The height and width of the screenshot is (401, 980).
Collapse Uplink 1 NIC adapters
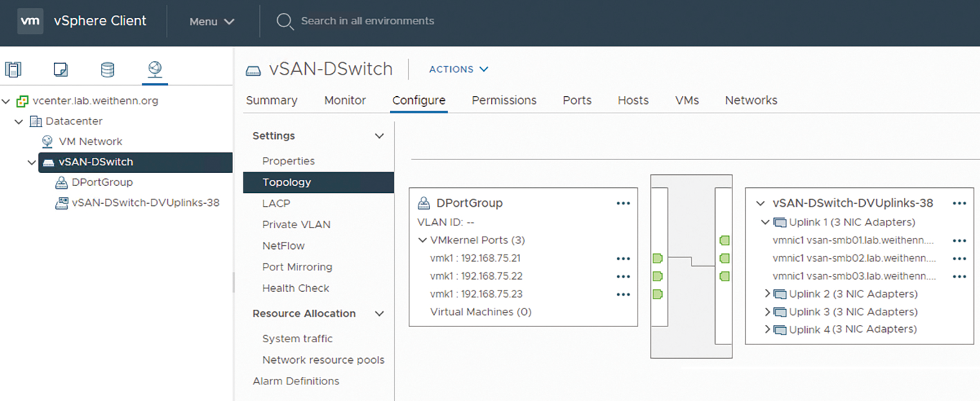tap(766, 223)
